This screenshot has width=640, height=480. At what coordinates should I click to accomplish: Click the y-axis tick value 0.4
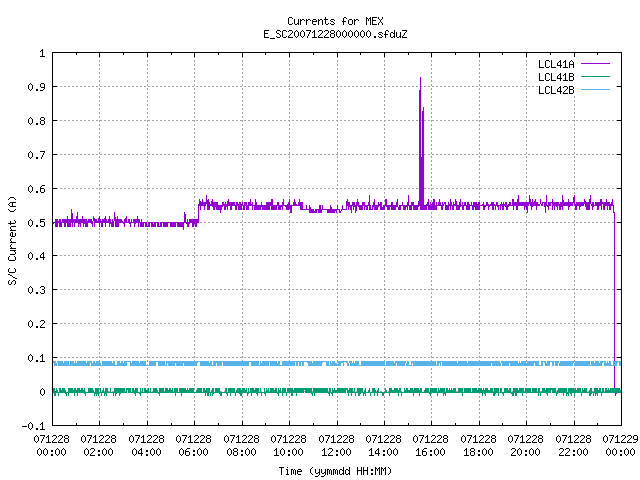click(x=36, y=256)
